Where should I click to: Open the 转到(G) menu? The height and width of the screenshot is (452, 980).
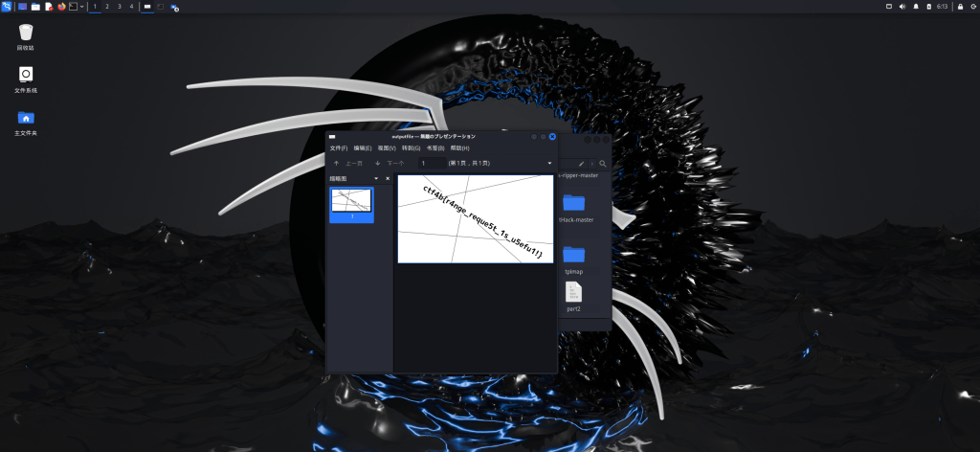pyautogui.click(x=411, y=148)
